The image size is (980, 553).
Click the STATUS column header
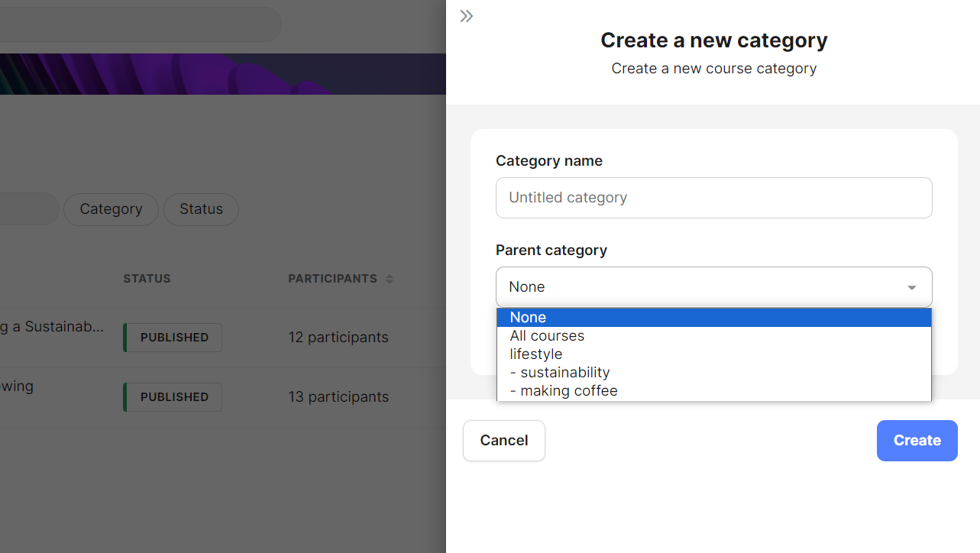click(x=147, y=279)
